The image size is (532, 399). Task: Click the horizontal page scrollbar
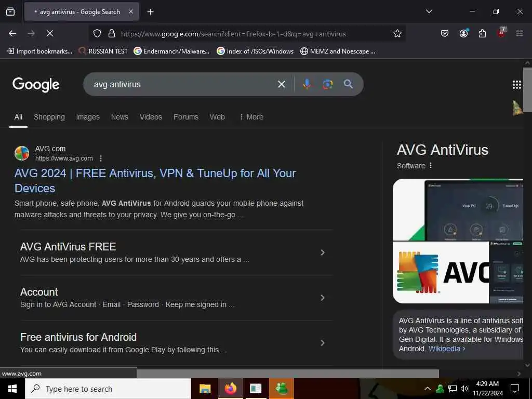[288, 374]
